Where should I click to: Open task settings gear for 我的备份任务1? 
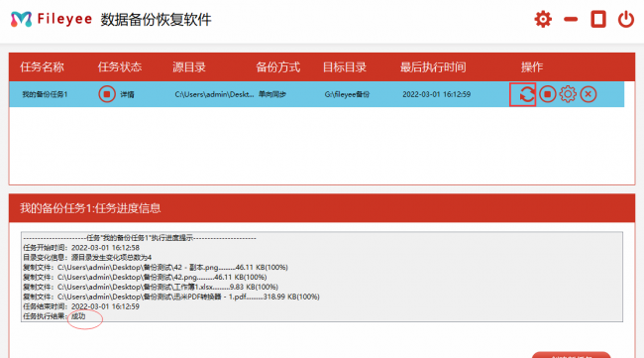[x=568, y=94]
